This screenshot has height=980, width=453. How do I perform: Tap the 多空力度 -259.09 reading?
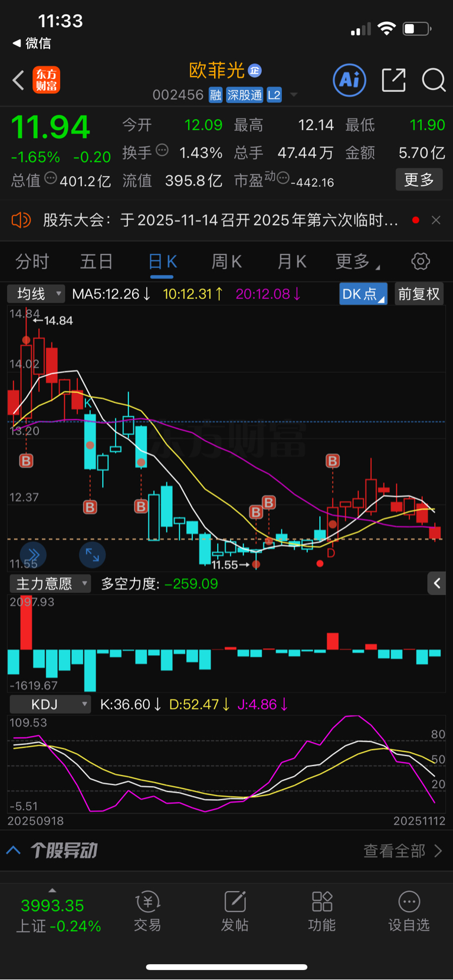(x=159, y=583)
